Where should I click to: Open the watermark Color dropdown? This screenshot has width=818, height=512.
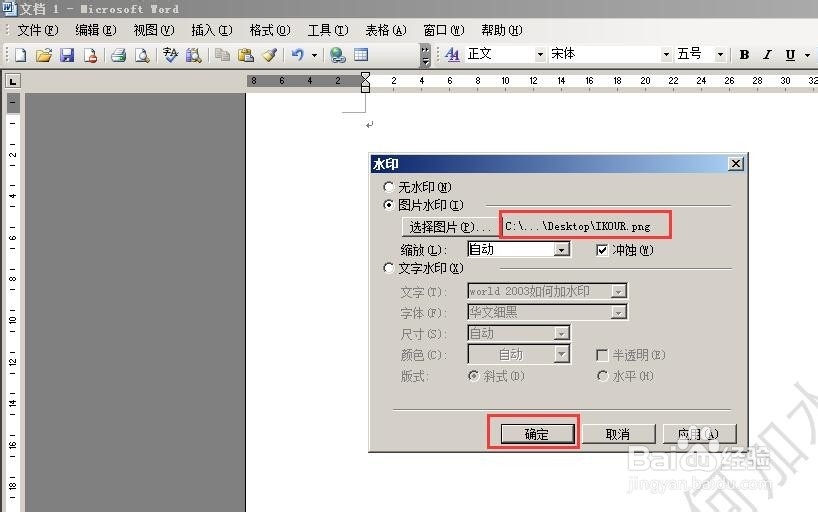pos(561,354)
